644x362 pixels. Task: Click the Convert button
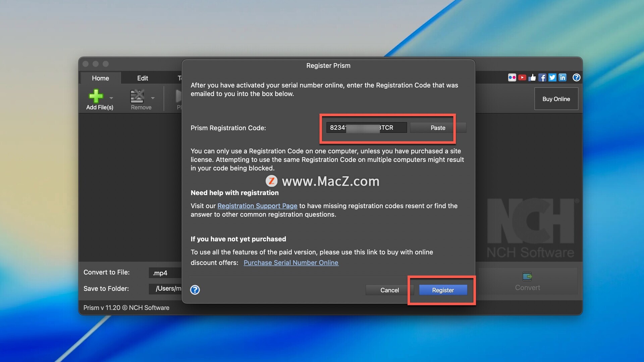tap(527, 282)
